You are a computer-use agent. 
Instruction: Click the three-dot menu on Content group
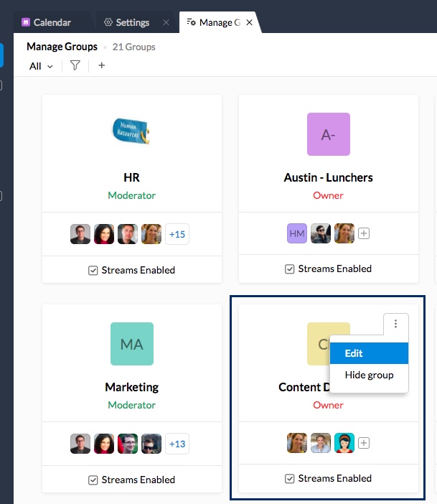click(396, 324)
